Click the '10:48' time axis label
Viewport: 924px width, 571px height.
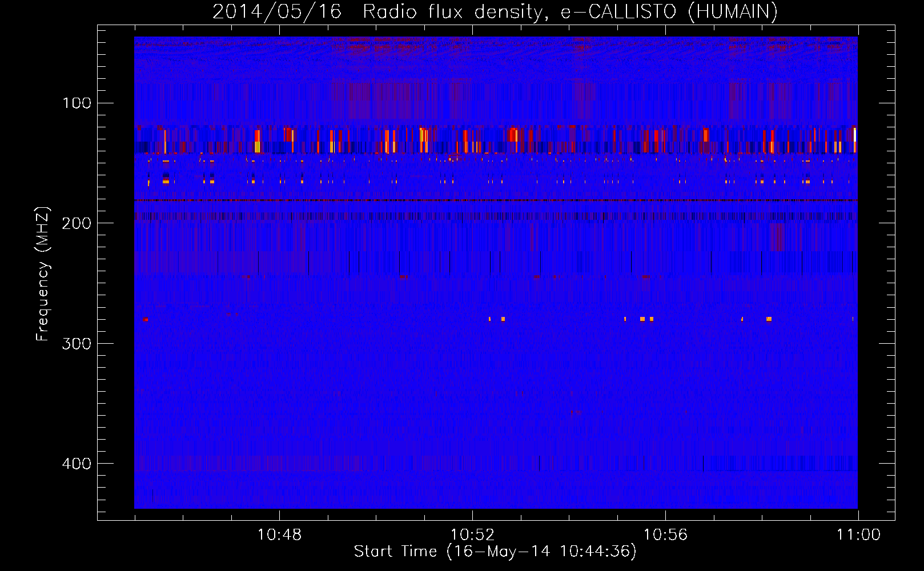click(279, 535)
